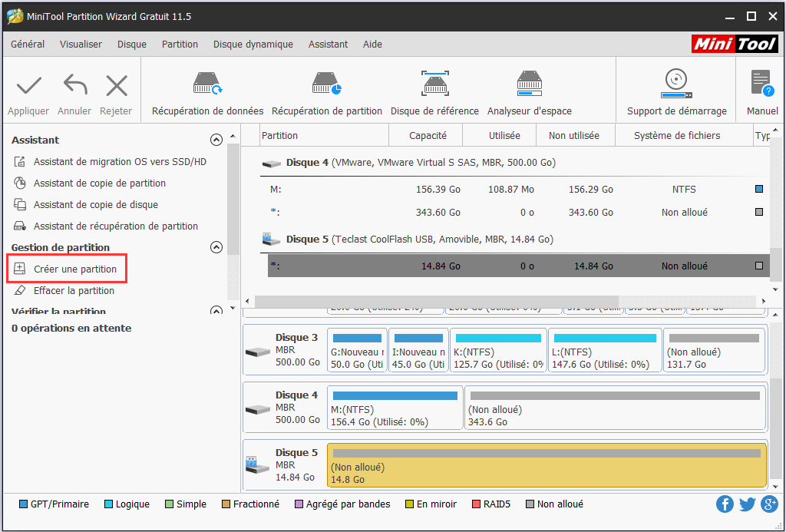Click Assistant de copie de partition icon
786x532 pixels.
pyautogui.click(x=19, y=183)
